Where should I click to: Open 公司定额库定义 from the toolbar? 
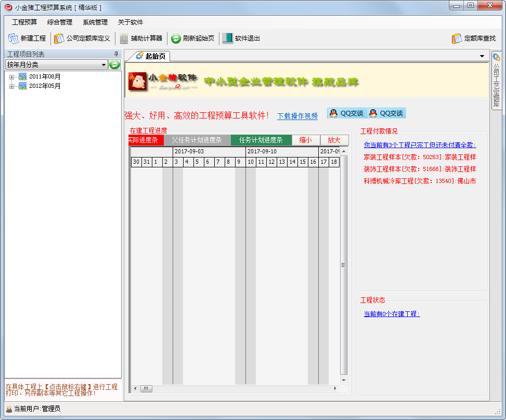point(82,38)
